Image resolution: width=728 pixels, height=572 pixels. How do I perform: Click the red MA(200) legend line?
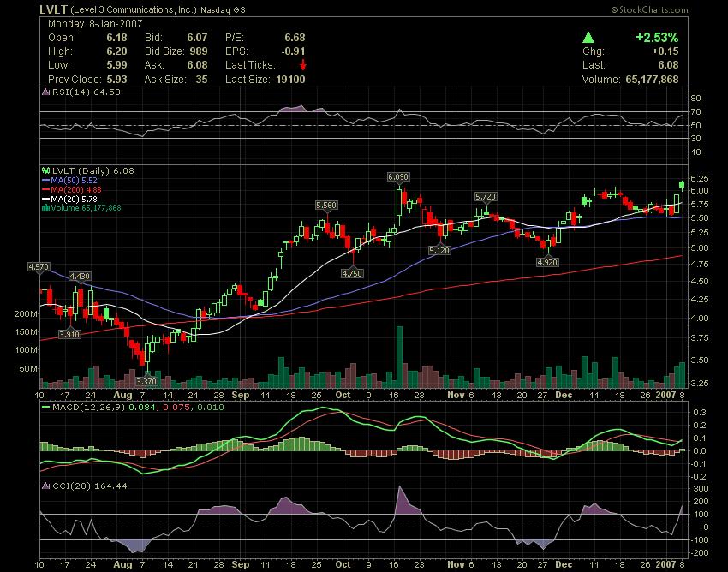[46, 190]
